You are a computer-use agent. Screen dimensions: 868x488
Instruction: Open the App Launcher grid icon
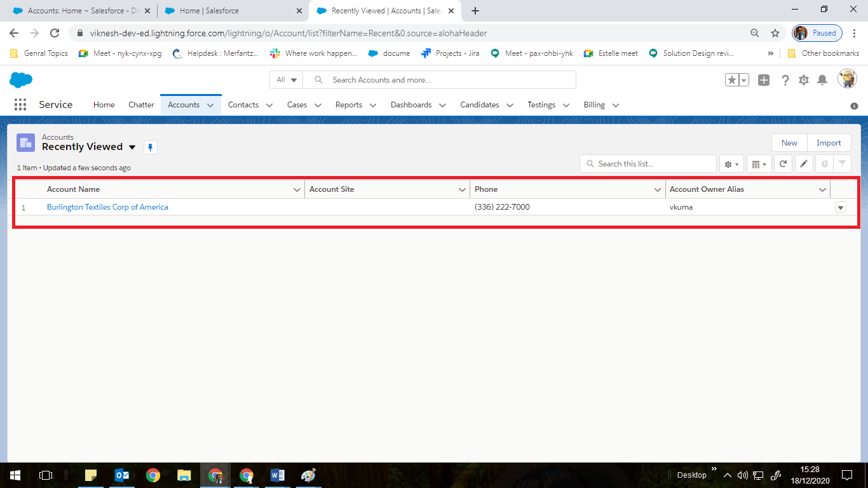(x=20, y=104)
